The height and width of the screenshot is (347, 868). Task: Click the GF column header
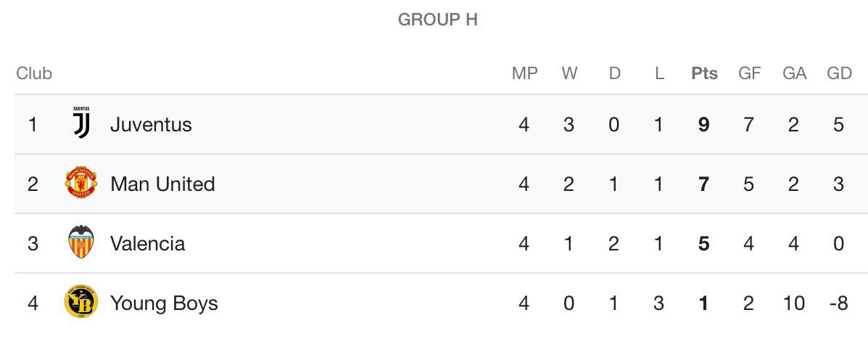tap(750, 73)
